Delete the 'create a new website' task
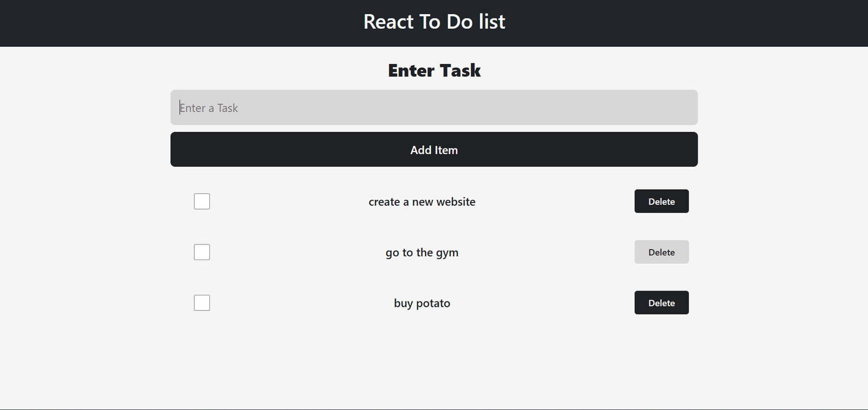 [x=661, y=201]
